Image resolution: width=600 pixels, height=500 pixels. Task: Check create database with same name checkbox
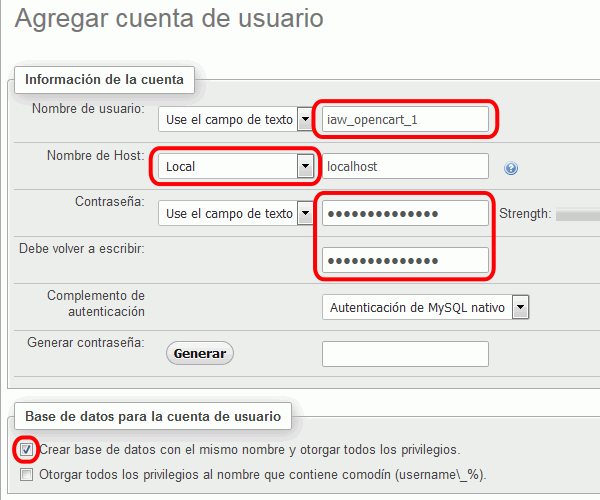point(26,450)
